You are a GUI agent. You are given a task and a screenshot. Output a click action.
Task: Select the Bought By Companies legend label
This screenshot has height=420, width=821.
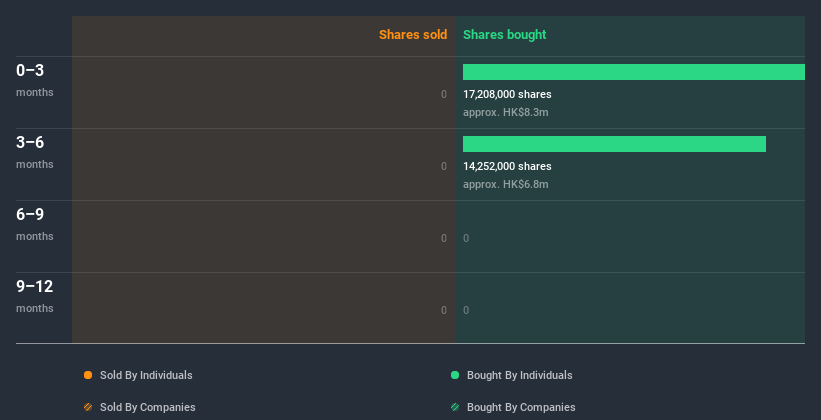521,407
